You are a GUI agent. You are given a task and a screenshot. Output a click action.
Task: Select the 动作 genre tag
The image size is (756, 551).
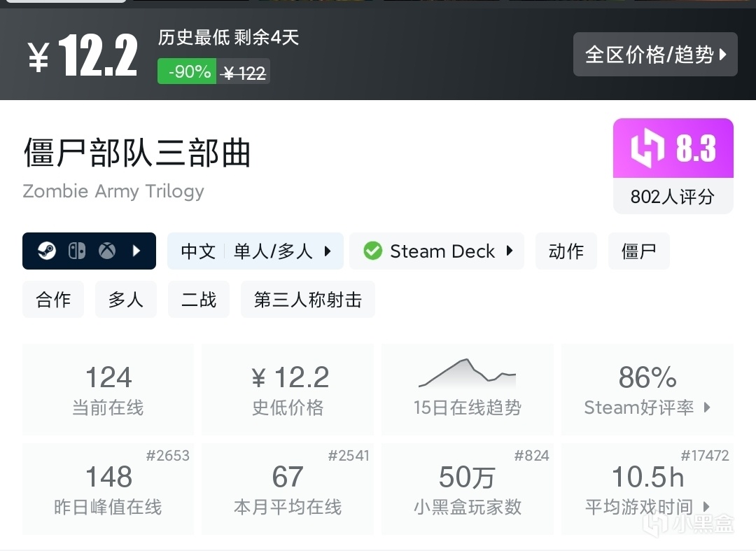click(x=566, y=251)
